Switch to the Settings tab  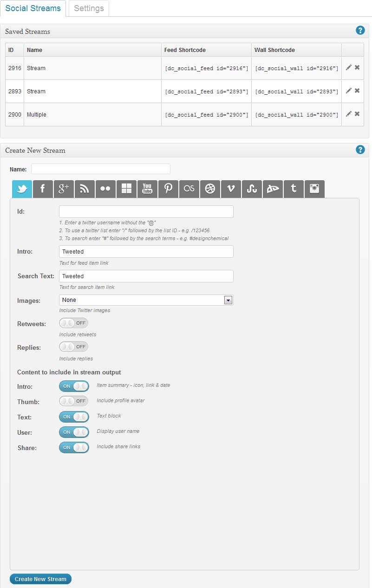point(88,8)
